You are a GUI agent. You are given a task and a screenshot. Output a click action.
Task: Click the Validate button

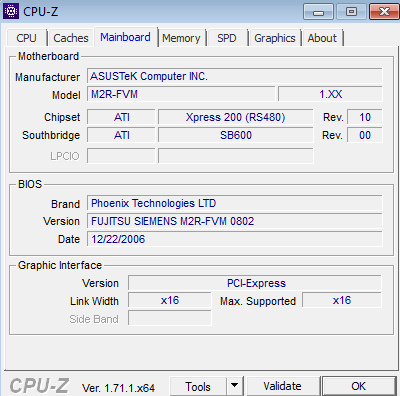point(283,386)
